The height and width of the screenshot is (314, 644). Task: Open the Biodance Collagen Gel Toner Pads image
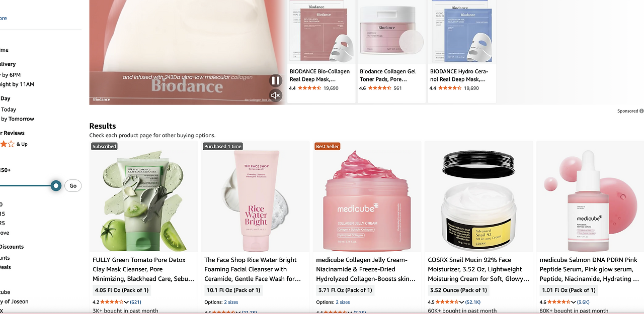[392, 32]
